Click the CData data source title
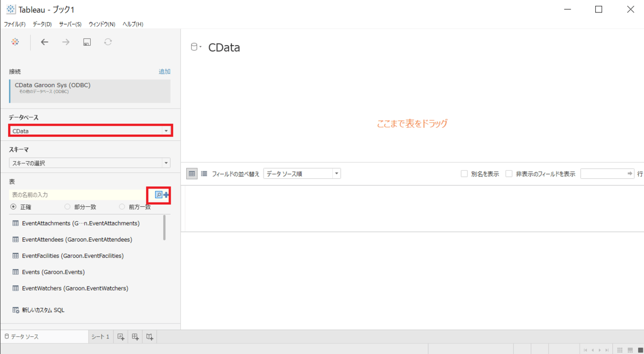644x354 pixels. [x=224, y=47]
